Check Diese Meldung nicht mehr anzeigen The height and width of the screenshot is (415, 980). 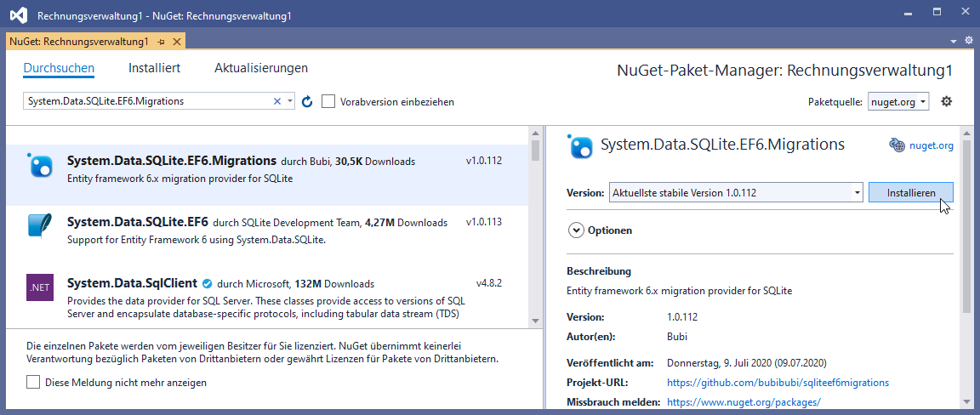(33, 382)
